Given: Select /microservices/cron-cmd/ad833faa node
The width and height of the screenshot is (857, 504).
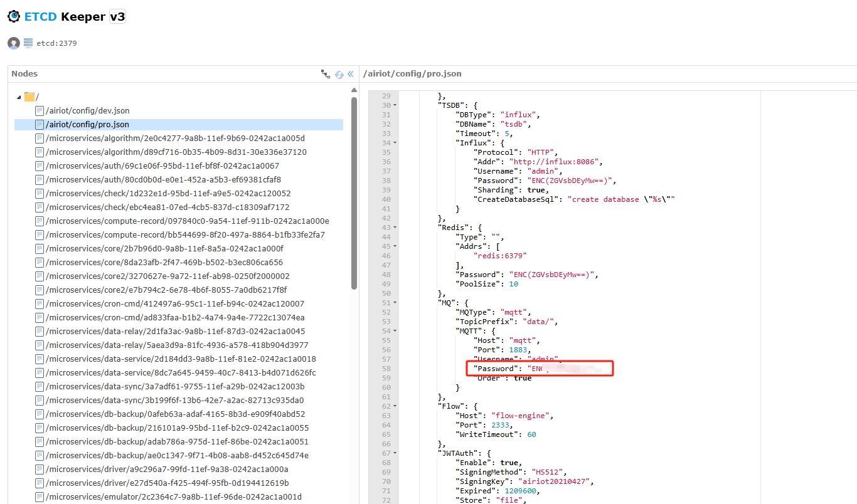Looking at the screenshot, I should pos(175,318).
